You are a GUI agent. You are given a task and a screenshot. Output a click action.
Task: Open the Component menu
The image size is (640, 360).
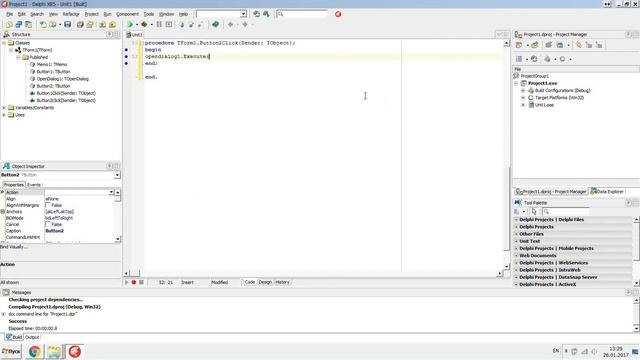click(x=127, y=14)
